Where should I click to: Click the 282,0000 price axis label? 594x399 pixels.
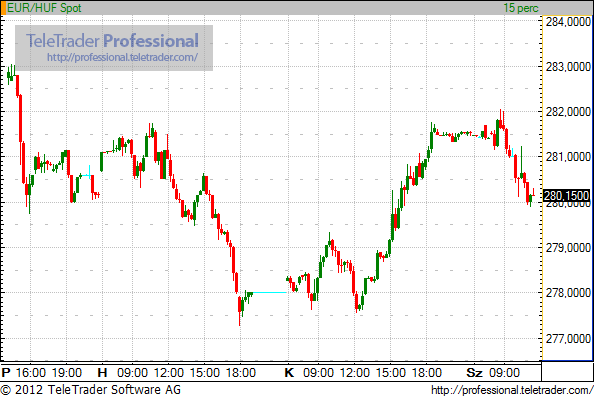tap(568, 112)
